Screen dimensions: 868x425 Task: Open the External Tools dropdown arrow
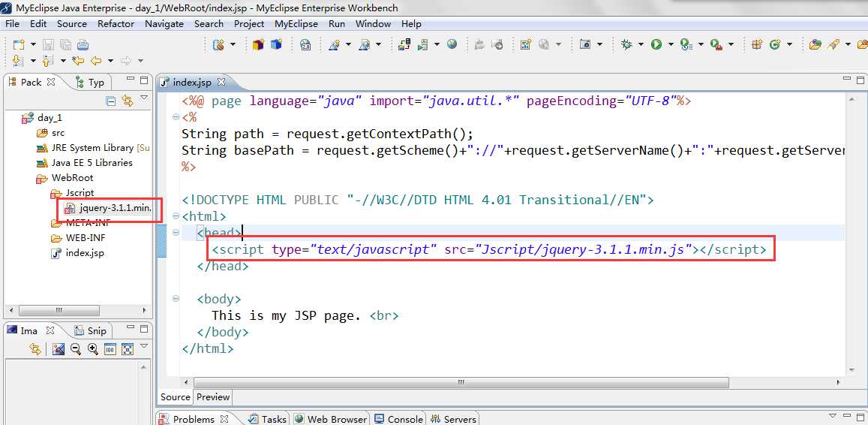point(731,45)
